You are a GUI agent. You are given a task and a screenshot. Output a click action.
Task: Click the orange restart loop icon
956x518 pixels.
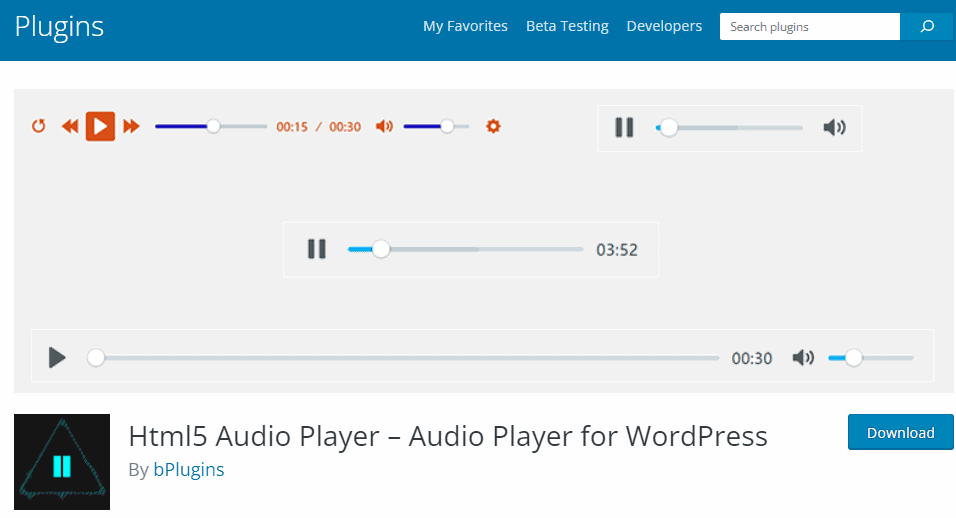tap(39, 126)
